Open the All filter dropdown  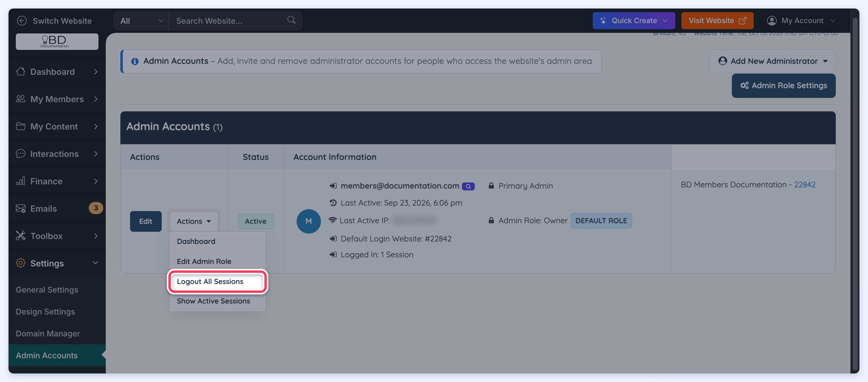pyautogui.click(x=141, y=21)
